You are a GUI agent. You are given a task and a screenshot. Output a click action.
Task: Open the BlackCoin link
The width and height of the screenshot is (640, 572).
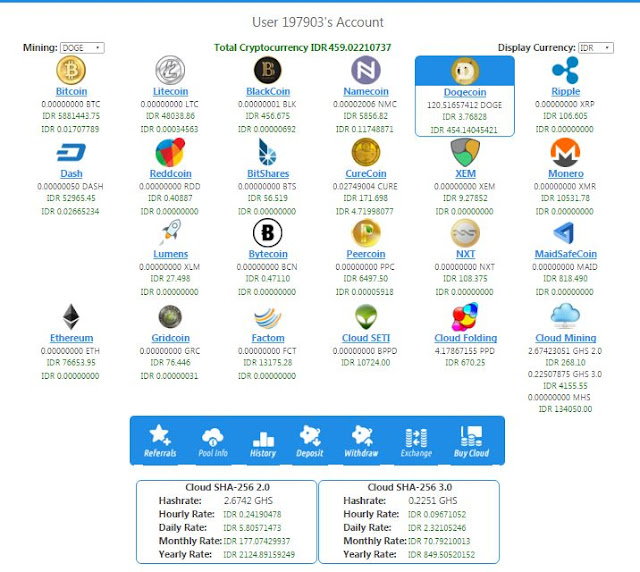(x=268, y=91)
